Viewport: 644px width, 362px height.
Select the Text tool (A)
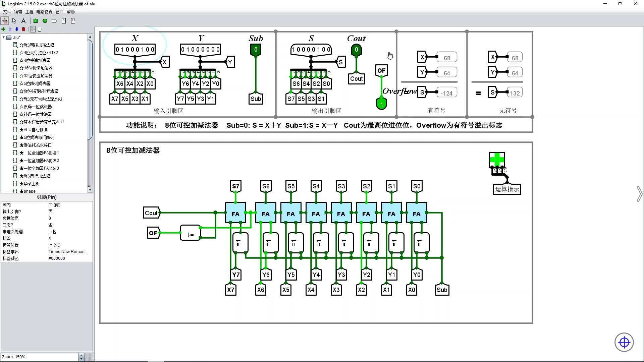tap(23, 21)
